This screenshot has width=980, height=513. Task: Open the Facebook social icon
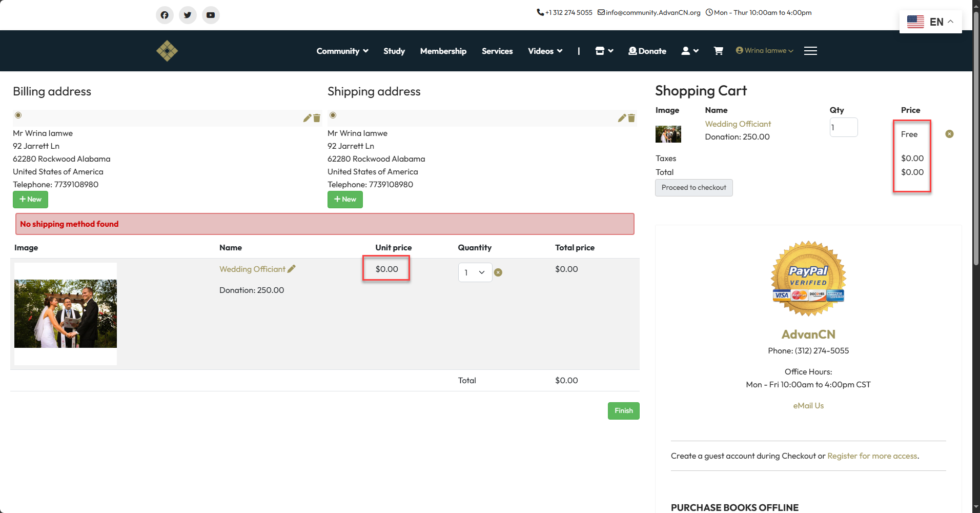(x=165, y=15)
